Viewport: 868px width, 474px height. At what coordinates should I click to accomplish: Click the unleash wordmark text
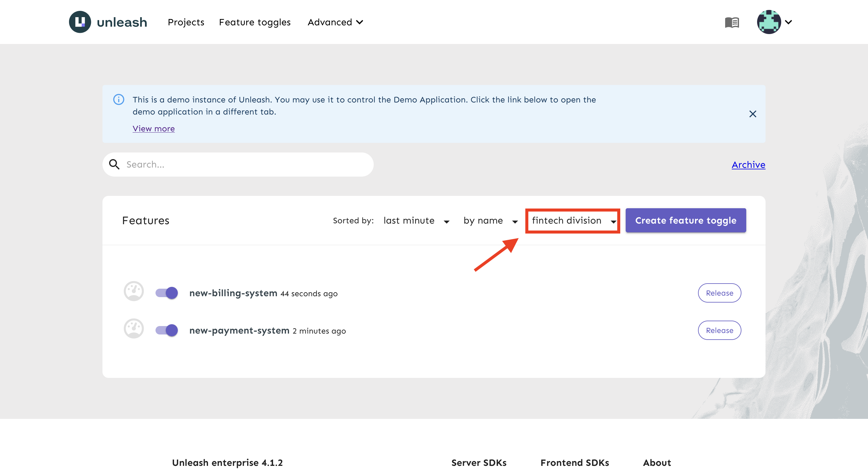coord(122,22)
